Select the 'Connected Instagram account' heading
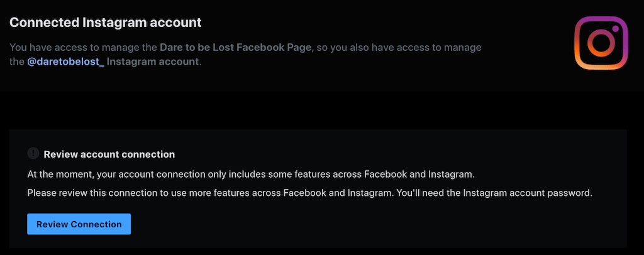 point(105,23)
